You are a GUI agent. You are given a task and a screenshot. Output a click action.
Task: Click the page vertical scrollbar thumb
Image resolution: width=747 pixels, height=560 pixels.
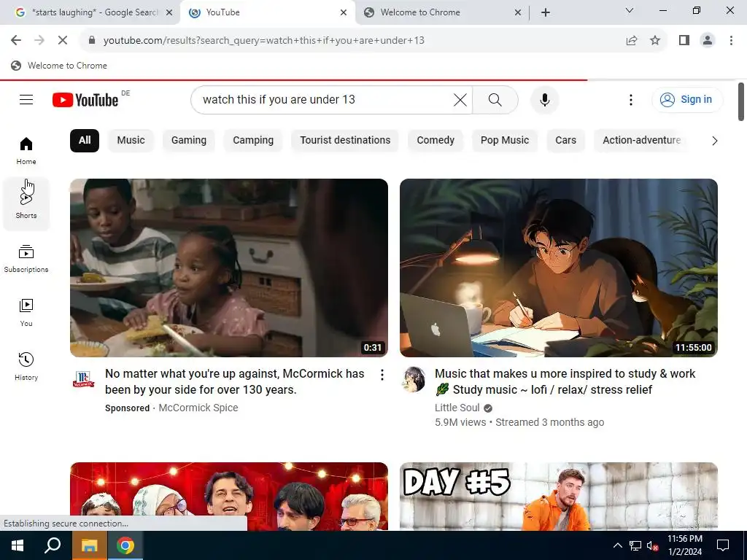(741, 101)
